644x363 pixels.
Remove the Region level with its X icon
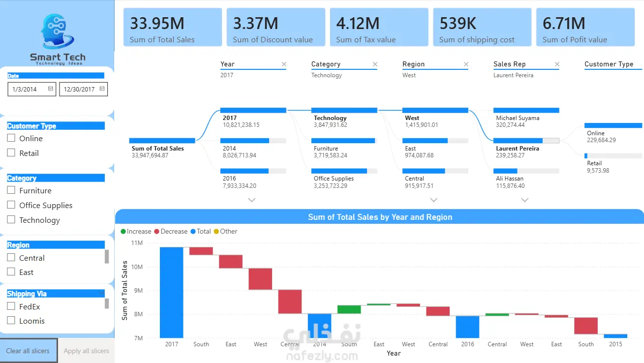click(466, 64)
